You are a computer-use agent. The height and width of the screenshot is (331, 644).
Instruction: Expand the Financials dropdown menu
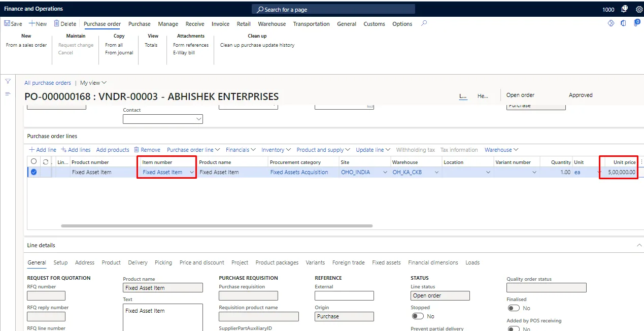pyautogui.click(x=241, y=150)
